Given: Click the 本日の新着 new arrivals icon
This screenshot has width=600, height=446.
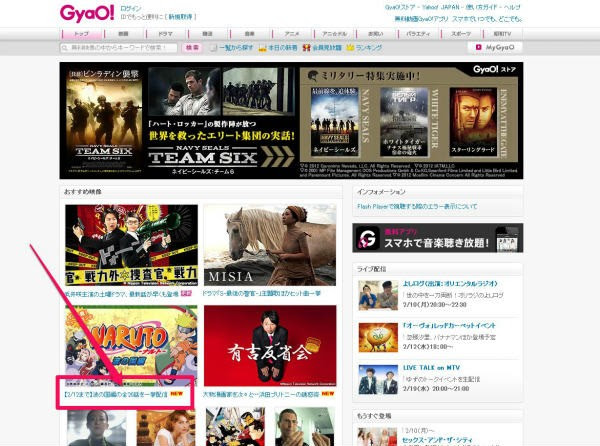Looking at the screenshot, I should click(262, 48).
